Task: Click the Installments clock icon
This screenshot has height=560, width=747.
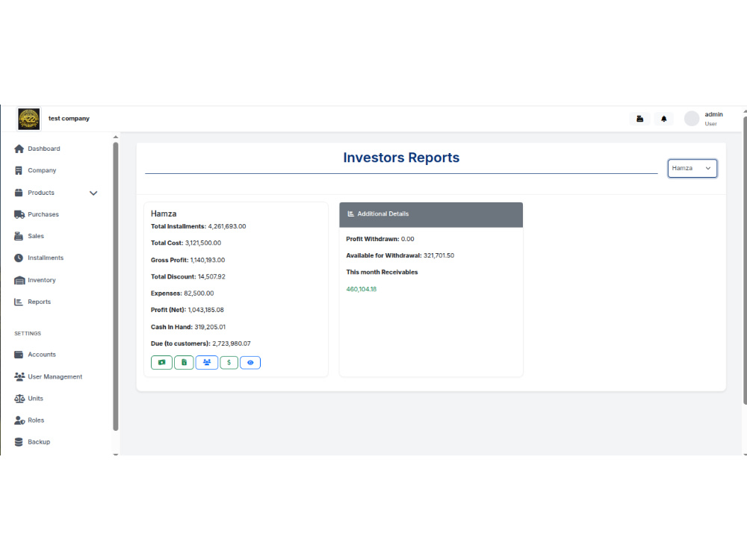Action: click(x=19, y=258)
